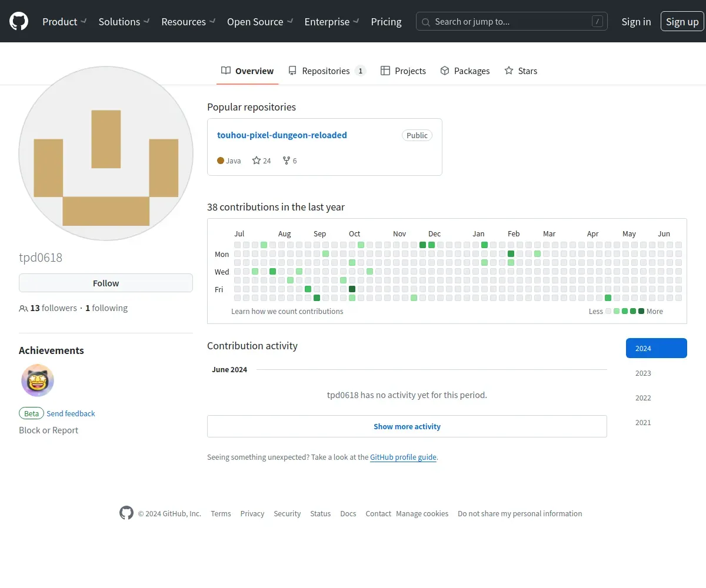Focus the Search or jump to field
706x588 pixels.
click(x=512, y=22)
